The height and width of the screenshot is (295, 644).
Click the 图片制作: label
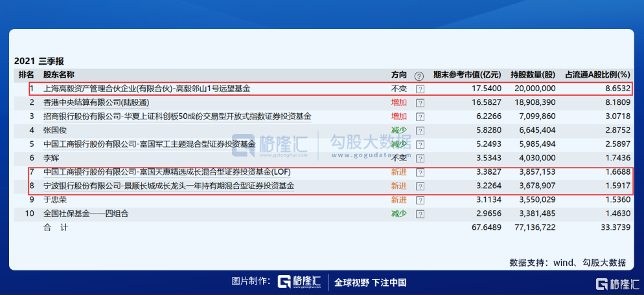tap(251, 281)
